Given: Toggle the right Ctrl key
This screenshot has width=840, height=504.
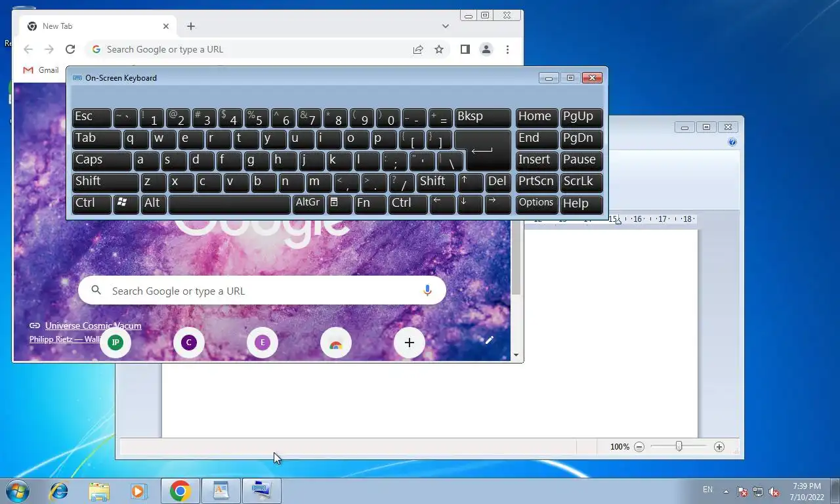Looking at the screenshot, I should tap(408, 204).
